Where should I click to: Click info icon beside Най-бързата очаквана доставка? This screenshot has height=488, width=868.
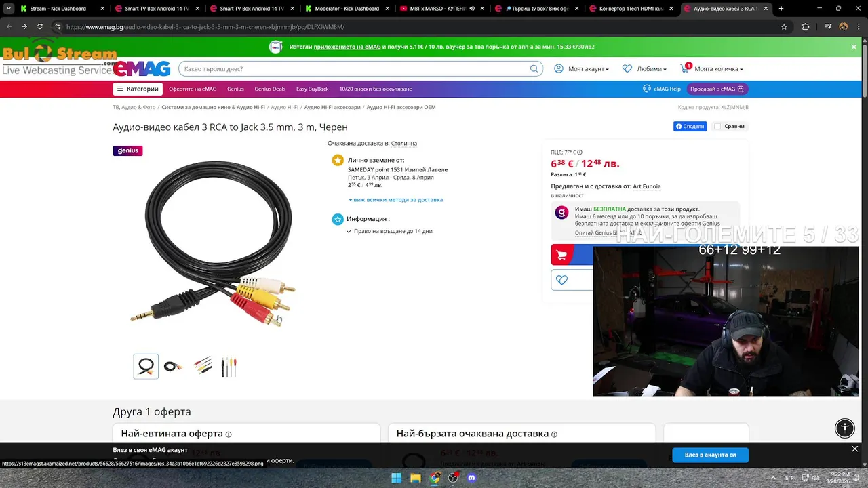tap(554, 434)
